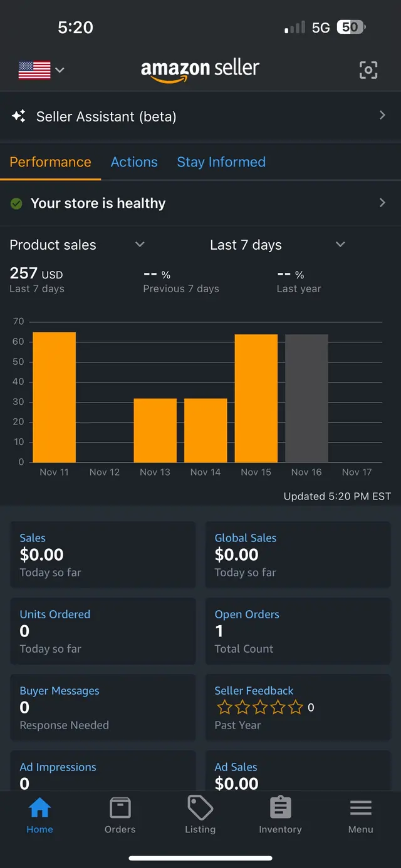
Task: Switch to the Stay Informed tab
Action: click(221, 162)
